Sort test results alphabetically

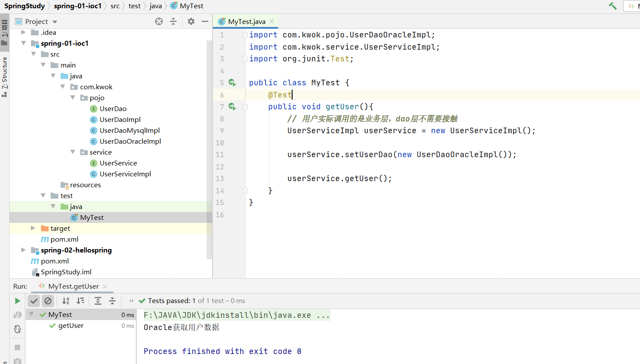click(66, 301)
